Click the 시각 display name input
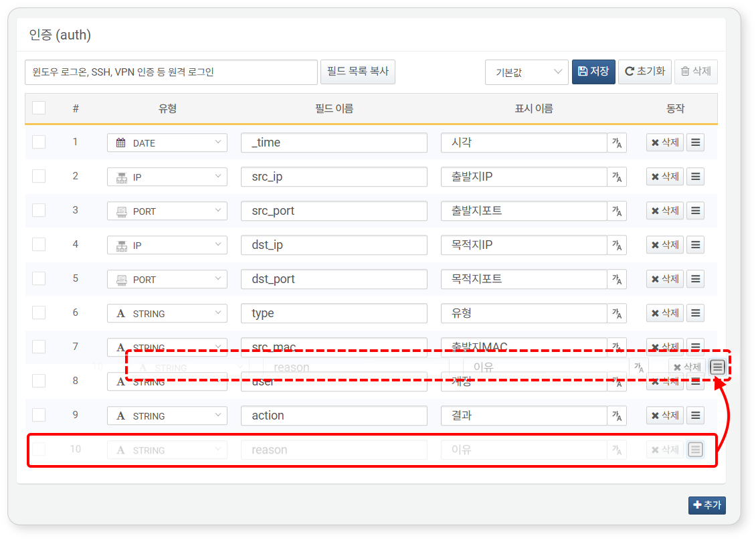Screen dimensions: 756x540 (x=524, y=143)
